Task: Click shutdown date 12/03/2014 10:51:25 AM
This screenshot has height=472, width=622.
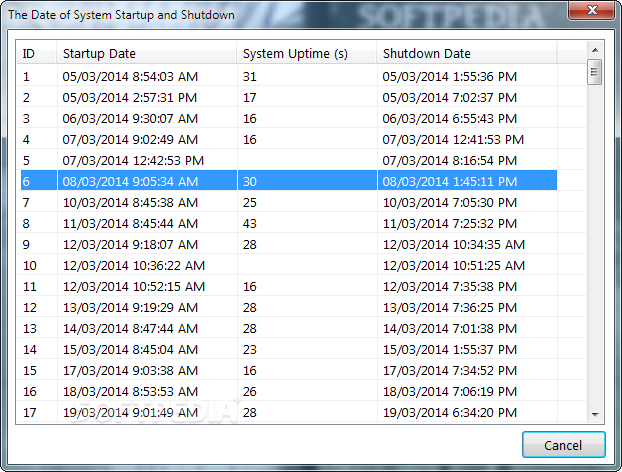Action: pos(454,266)
